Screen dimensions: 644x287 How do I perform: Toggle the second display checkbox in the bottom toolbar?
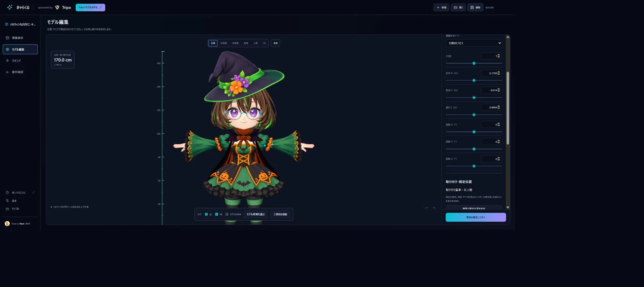(x=217, y=214)
